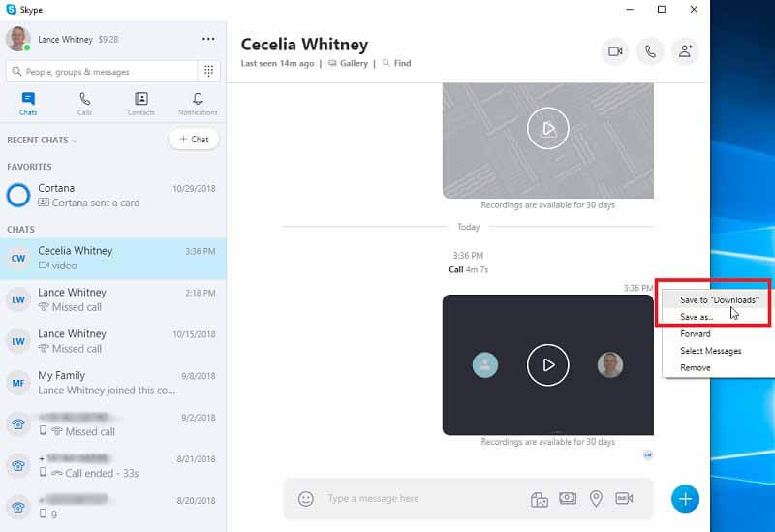775x532 pixels.
Task: Select Forward in the context menu
Action: click(x=695, y=334)
